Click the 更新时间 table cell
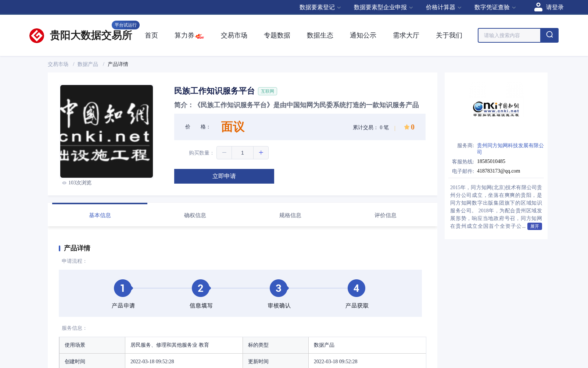The height and width of the screenshot is (368, 588). [276, 361]
